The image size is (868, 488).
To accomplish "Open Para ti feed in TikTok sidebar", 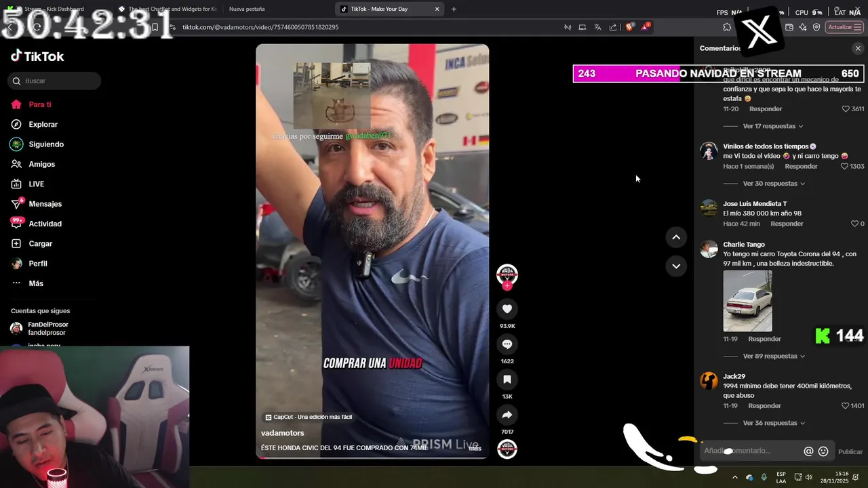I will [31, 104].
